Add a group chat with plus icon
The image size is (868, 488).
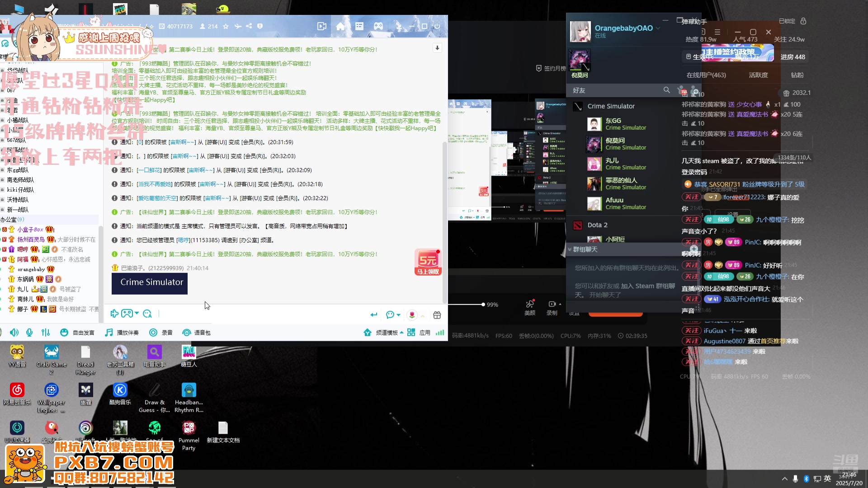pos(694,249)
